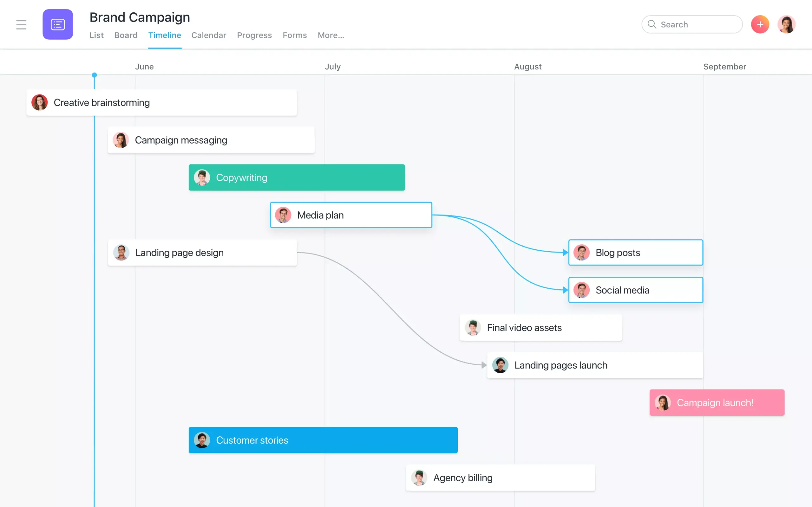
Task: Click the Copywriting green task bar
Action: point(296,177)
